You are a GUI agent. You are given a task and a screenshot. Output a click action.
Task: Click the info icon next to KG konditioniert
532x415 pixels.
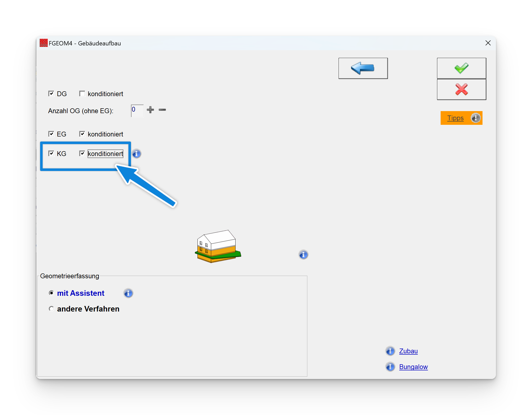137,154
